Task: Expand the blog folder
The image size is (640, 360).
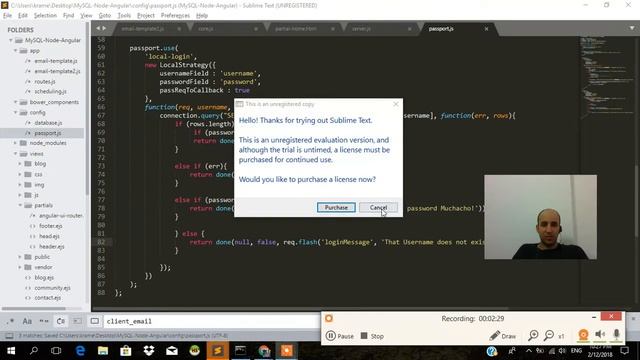Action: [x=20, y=164]
